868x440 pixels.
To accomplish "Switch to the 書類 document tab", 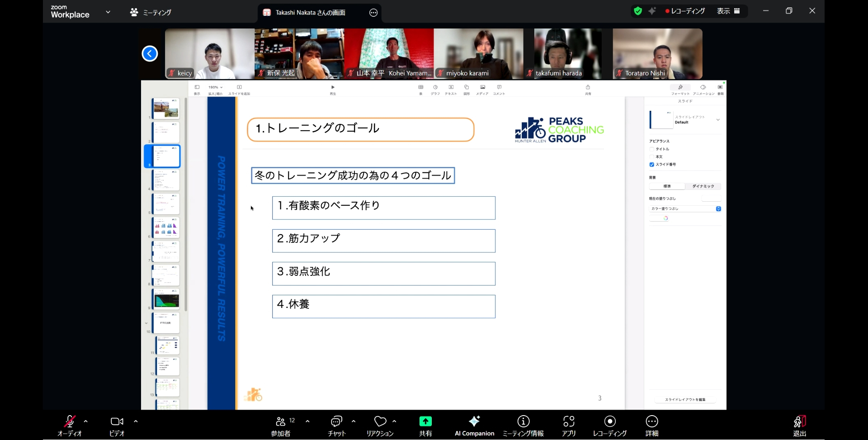I will point(720,87).
